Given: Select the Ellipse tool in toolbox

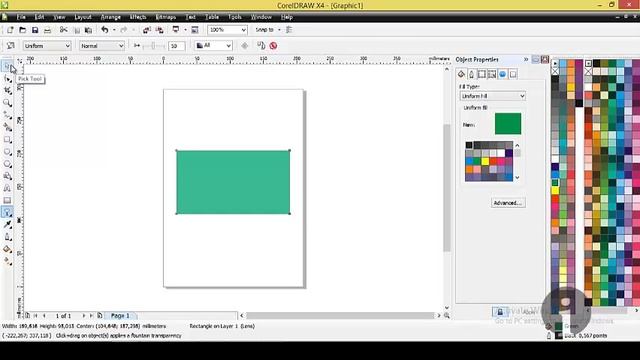Looking at the screenshot, I should (7, 152).
